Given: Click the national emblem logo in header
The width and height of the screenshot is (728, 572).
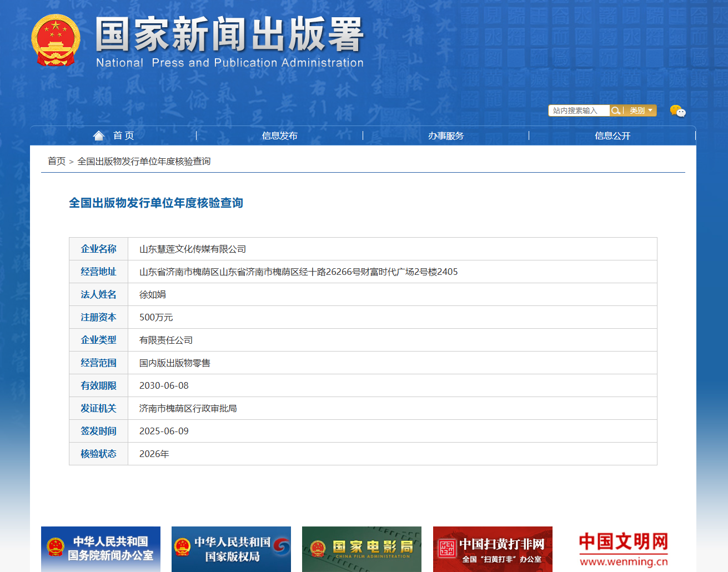Looking at the screenshot, I should pyautogui.click(x=56, y=40).
